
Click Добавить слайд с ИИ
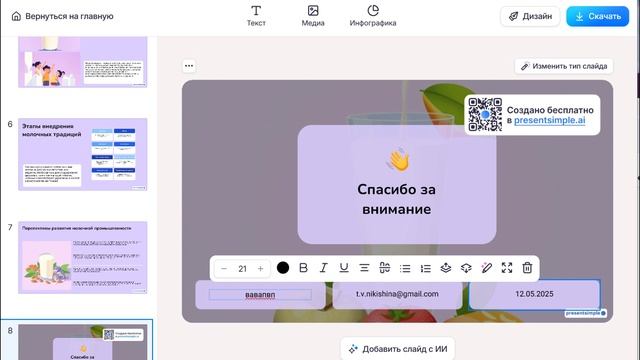pos(398,349)
